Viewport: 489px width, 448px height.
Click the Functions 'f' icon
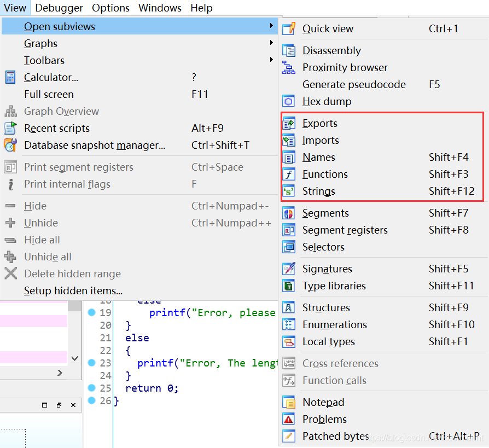click(x=289, y=174)
